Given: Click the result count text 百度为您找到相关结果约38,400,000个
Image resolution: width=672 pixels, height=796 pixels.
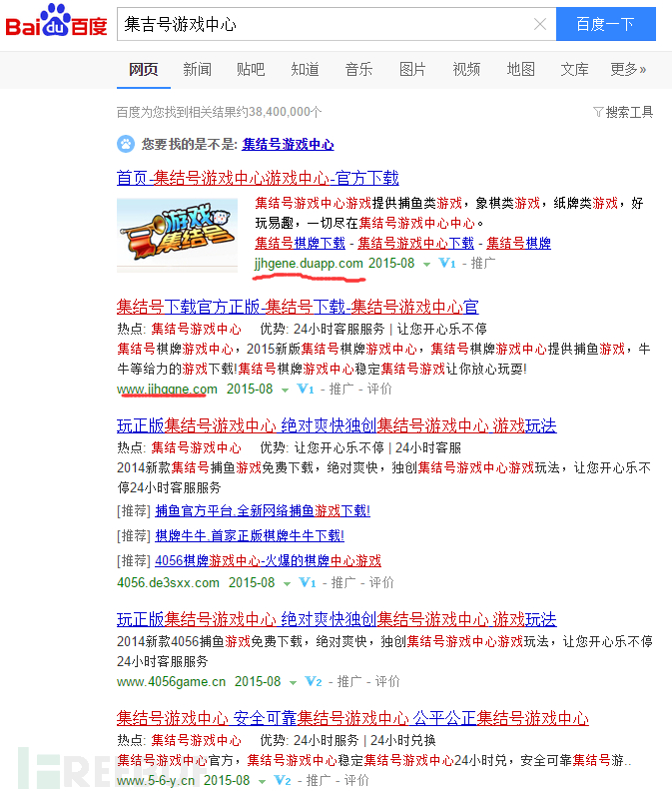Looking at the screenshot, I should [220, 112].
